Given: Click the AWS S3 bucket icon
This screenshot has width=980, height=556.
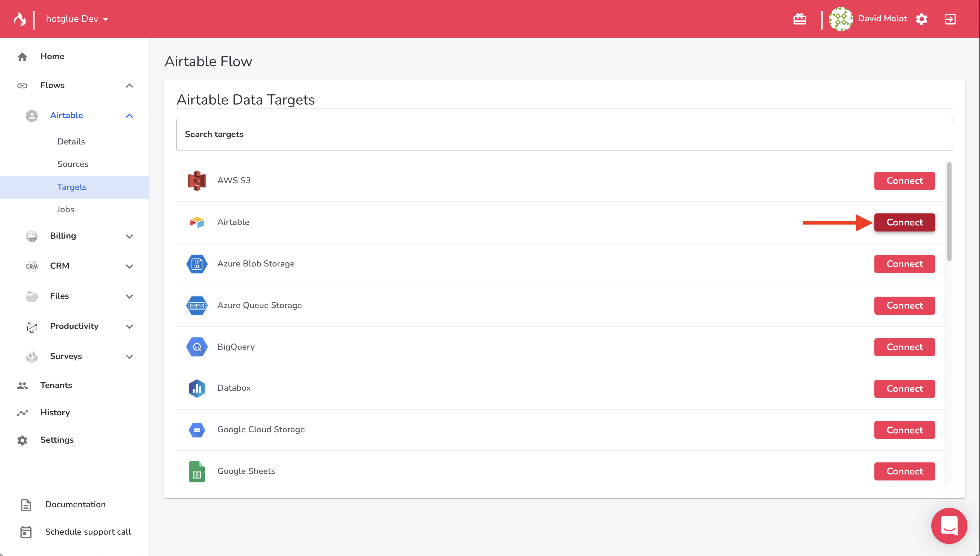Looking at the screenshot, I should pos(197,181).
